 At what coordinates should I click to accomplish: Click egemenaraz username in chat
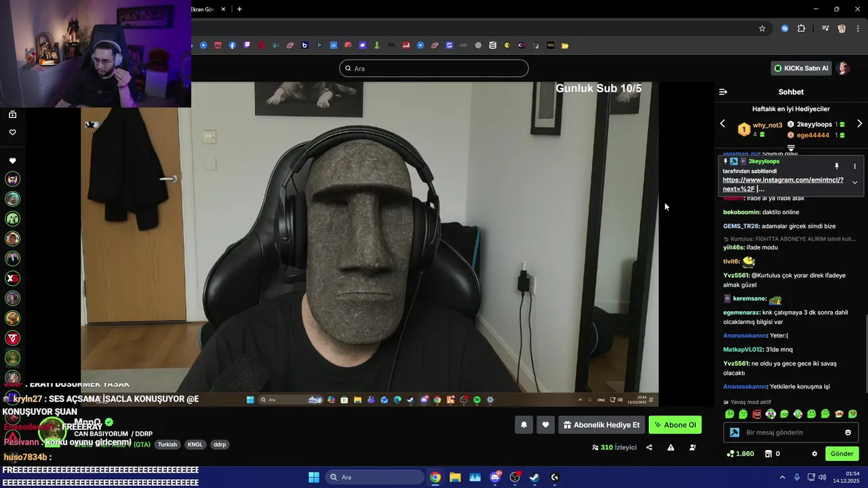741,312
